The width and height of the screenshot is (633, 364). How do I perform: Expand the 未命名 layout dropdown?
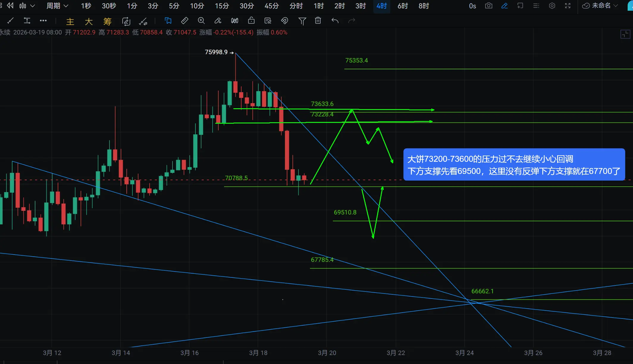click(x=601, y=6)
